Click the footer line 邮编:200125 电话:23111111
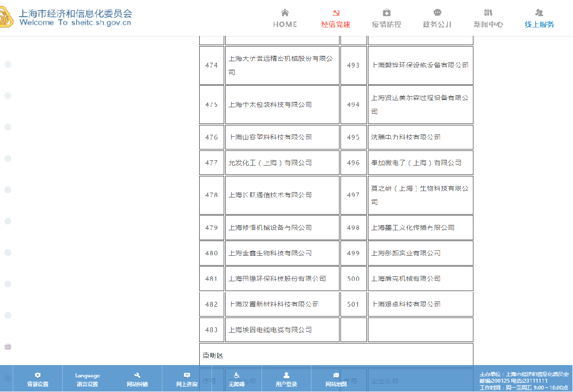The height and width of the screenshot is (392, 573). point(514,381)
